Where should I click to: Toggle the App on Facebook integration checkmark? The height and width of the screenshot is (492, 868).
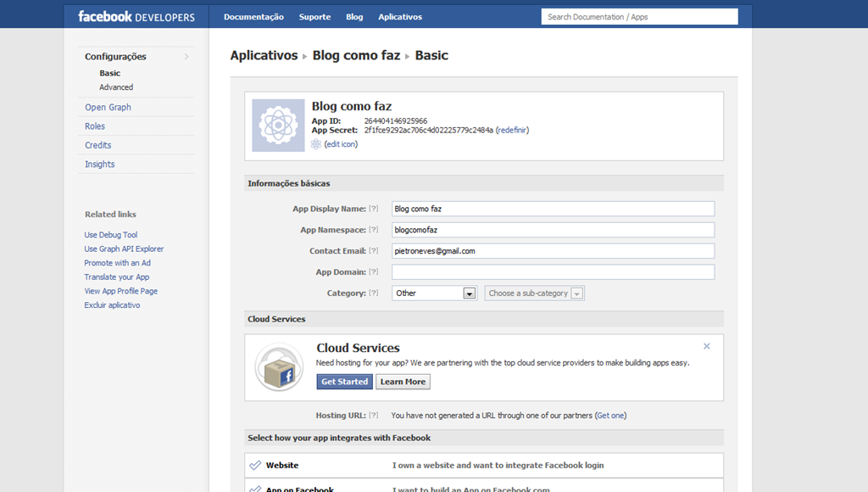(x=255, y=489)
